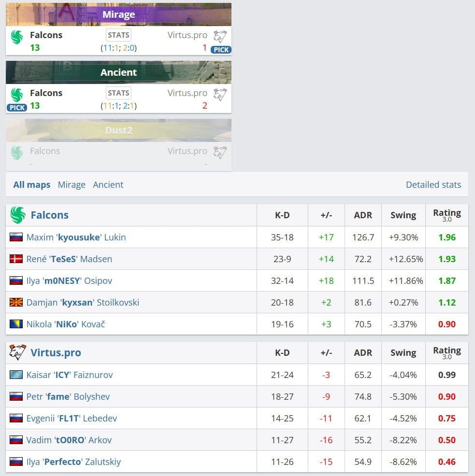This screenshot has height=476, width=475.
Task: Open René 'TeSeS' Madsen player profile
Action: 69,259
